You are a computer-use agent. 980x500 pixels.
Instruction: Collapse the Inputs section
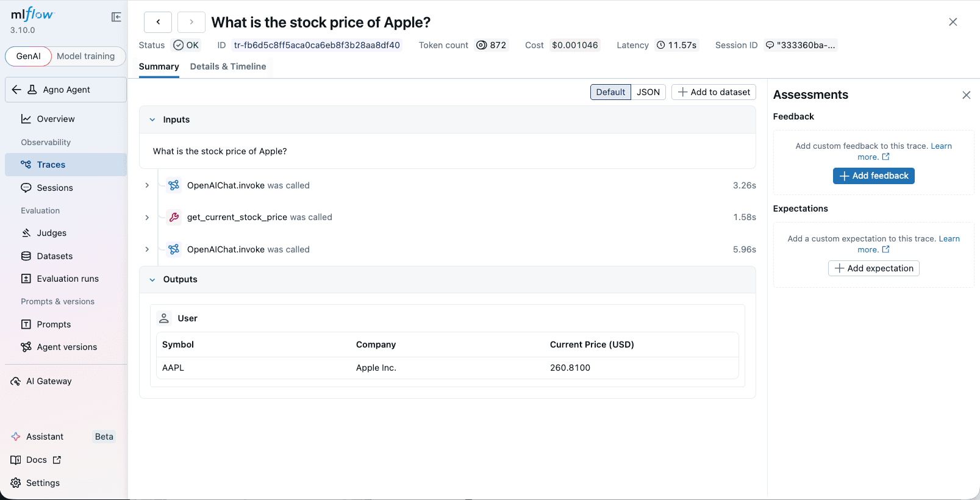coord(152,120)
